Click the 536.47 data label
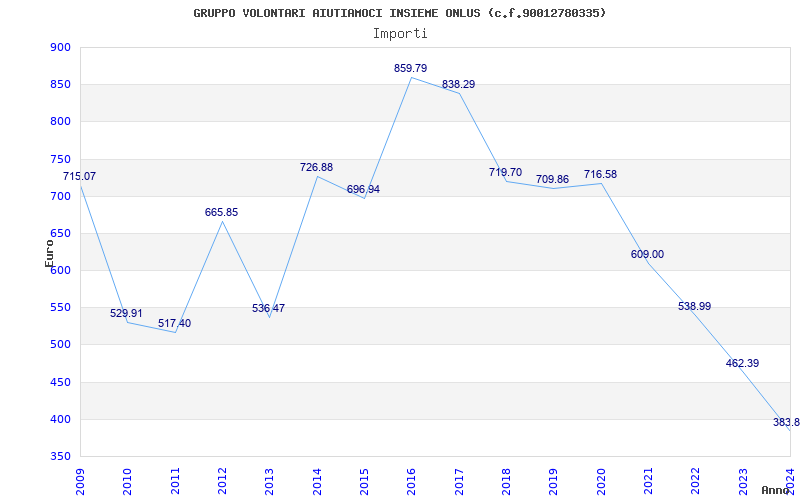This screenshot has width=800, height=500. click(x=268, y=308)
